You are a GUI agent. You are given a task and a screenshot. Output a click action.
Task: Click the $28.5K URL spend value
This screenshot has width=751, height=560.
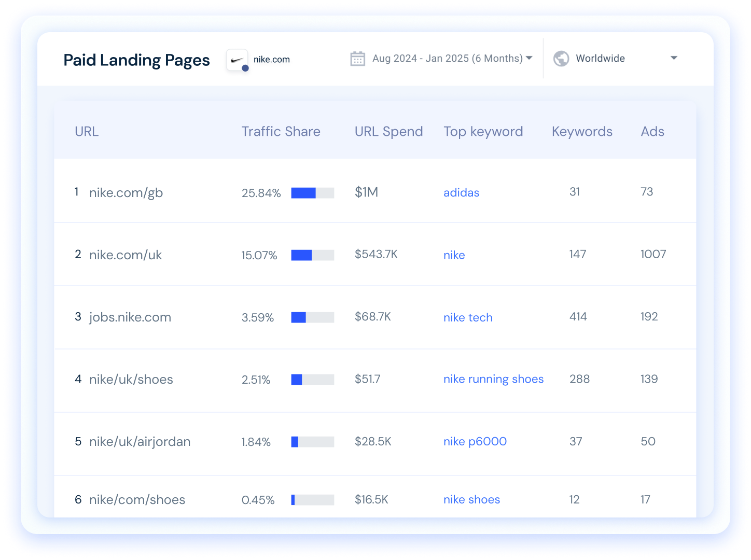pos(373,441)
